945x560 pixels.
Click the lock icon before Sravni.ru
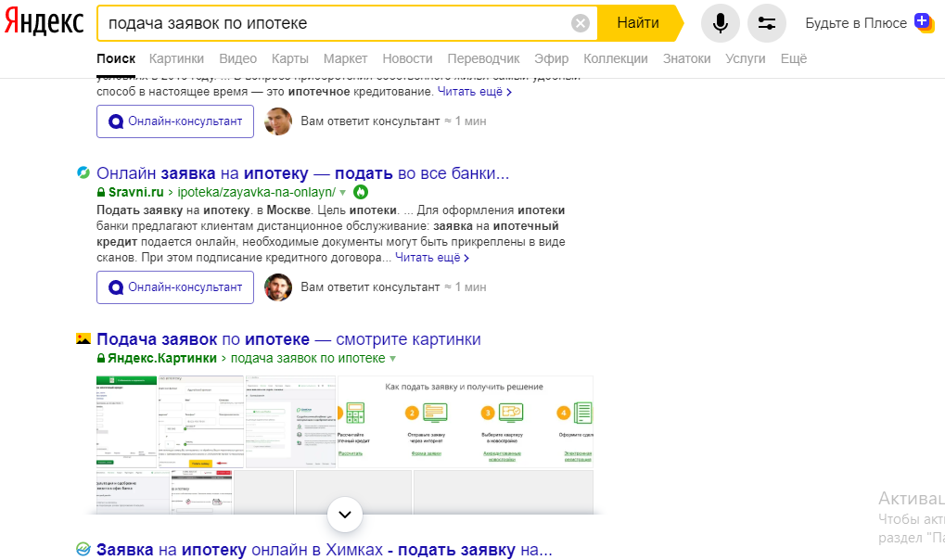(101, 192)
